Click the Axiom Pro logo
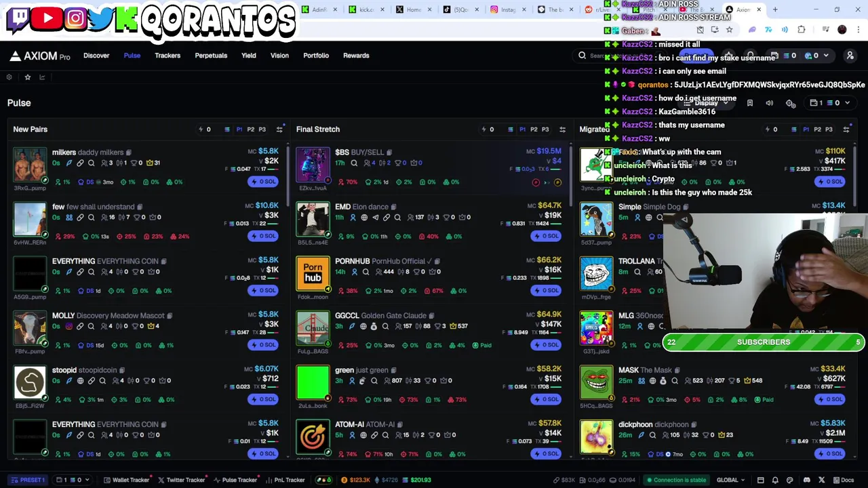The width and height of the screenshot is (868, 488). 40,56
